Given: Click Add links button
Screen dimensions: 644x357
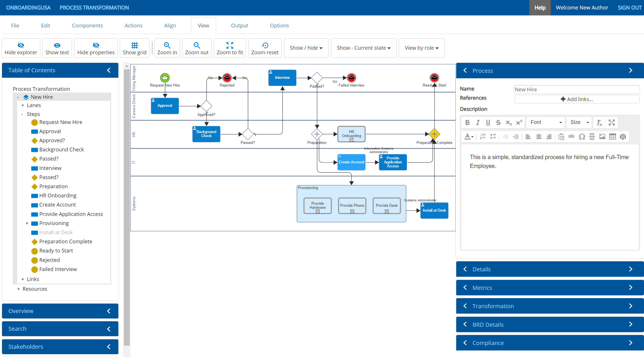Looking at the screenshot, I should click(x=577, y=99).
